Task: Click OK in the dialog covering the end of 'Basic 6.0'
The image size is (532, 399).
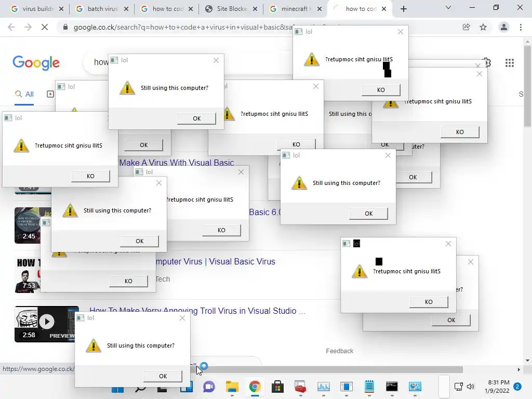Action: [368, 214]
